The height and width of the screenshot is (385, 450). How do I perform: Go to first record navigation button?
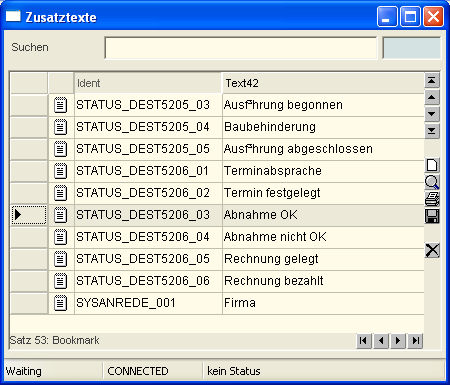pyautogui.click(x=364, y=341)
